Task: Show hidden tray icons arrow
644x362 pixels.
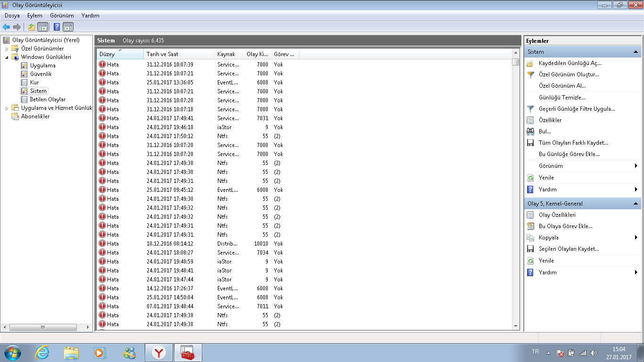Action: 548,353
